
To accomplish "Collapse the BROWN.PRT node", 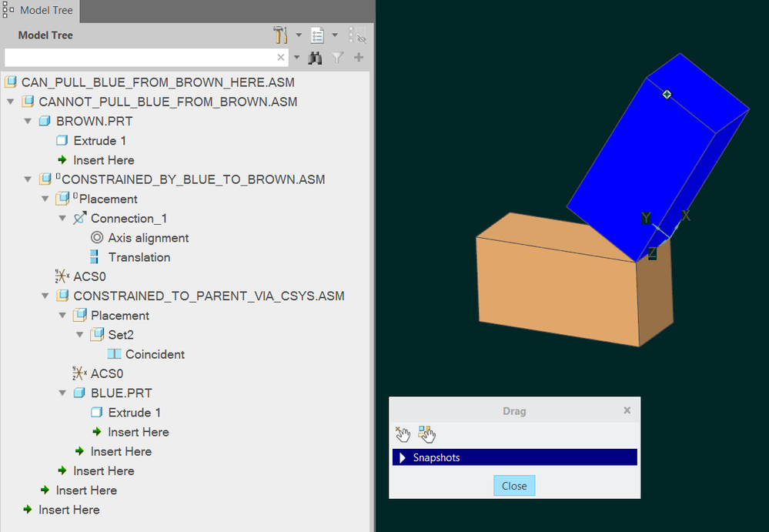I will point(28,121).
